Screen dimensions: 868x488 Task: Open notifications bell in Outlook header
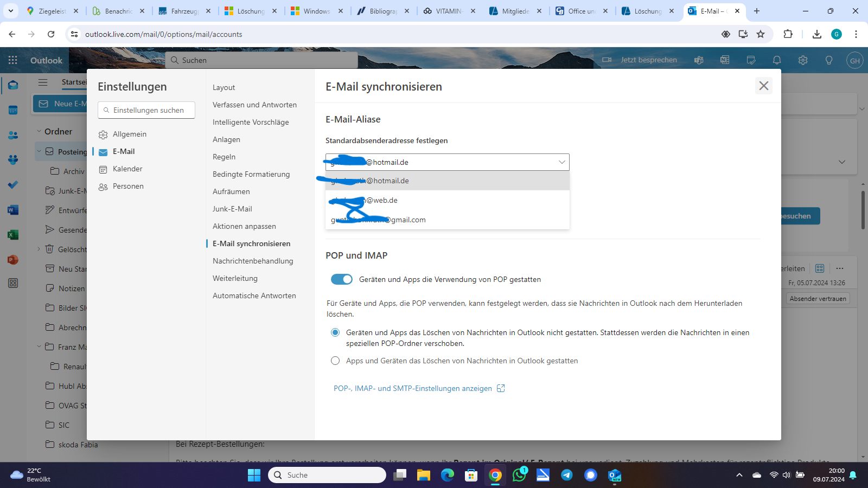pos(777,60)
